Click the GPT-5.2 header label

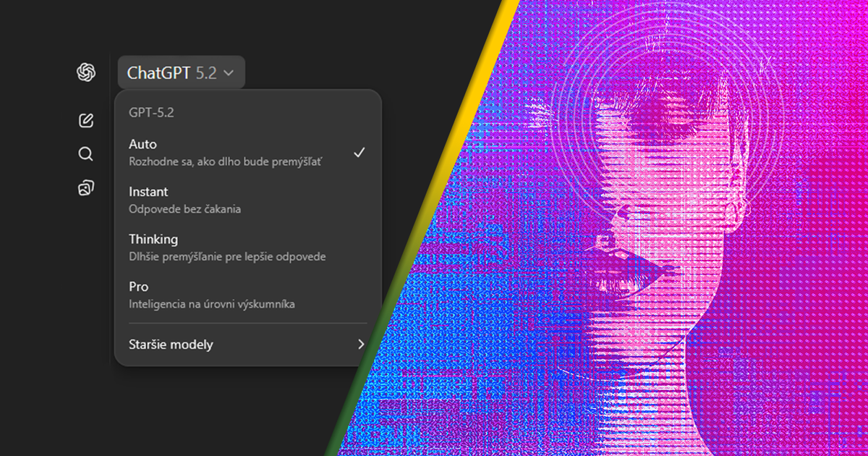(151, 112)
